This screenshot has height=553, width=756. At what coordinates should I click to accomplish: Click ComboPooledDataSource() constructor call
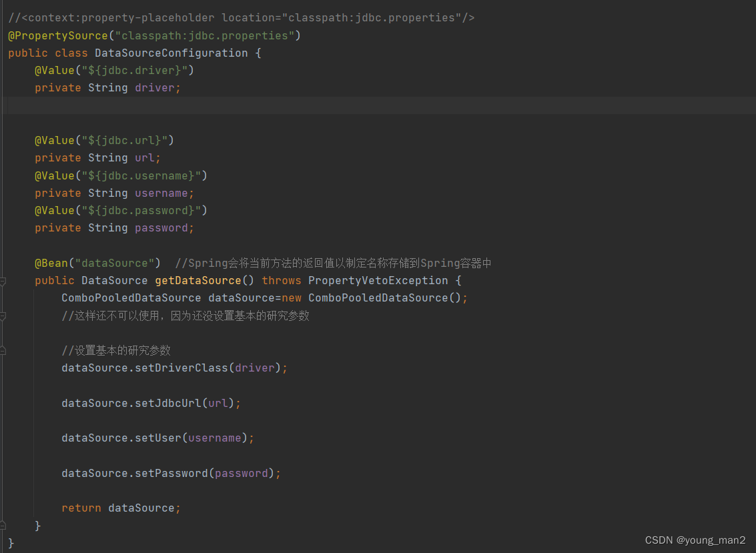pos(385,298)
